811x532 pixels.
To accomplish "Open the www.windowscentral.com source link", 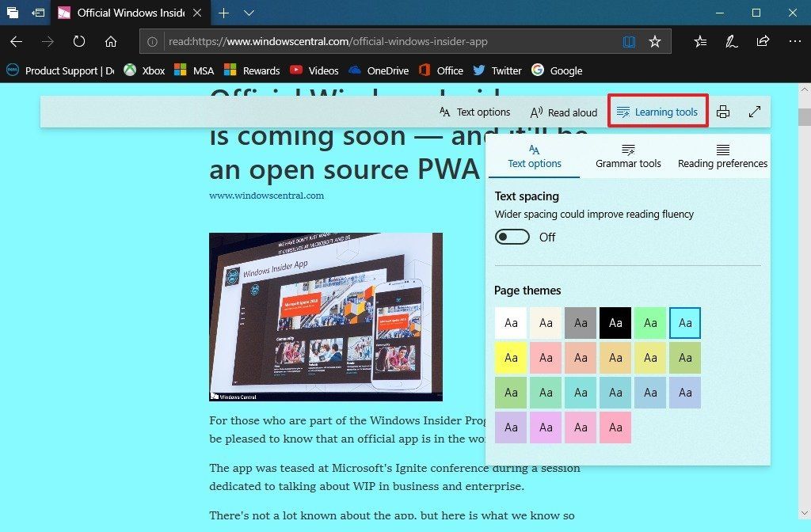I will pyautogui.click(x=266, y=196).
